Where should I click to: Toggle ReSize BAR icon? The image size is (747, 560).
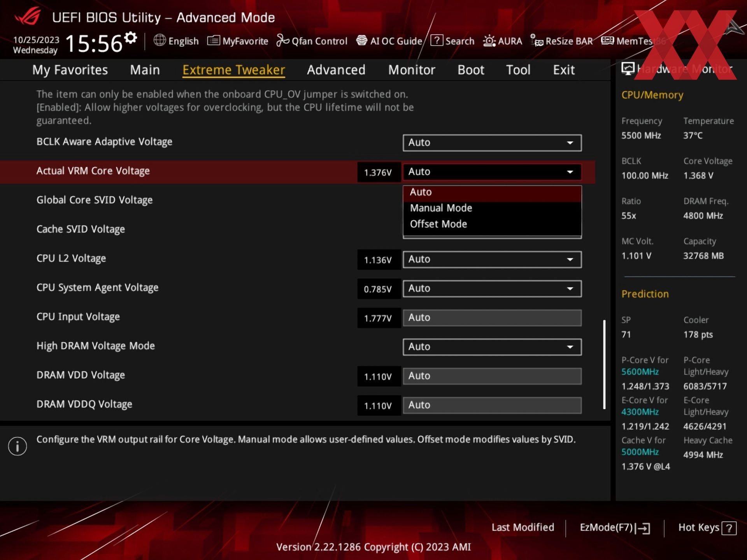(537, 40)
